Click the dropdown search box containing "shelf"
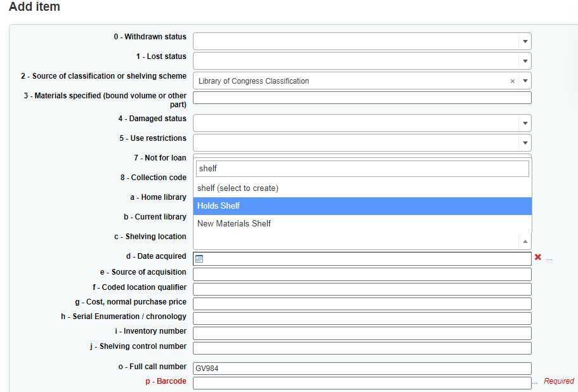 (x=362, y=169)
